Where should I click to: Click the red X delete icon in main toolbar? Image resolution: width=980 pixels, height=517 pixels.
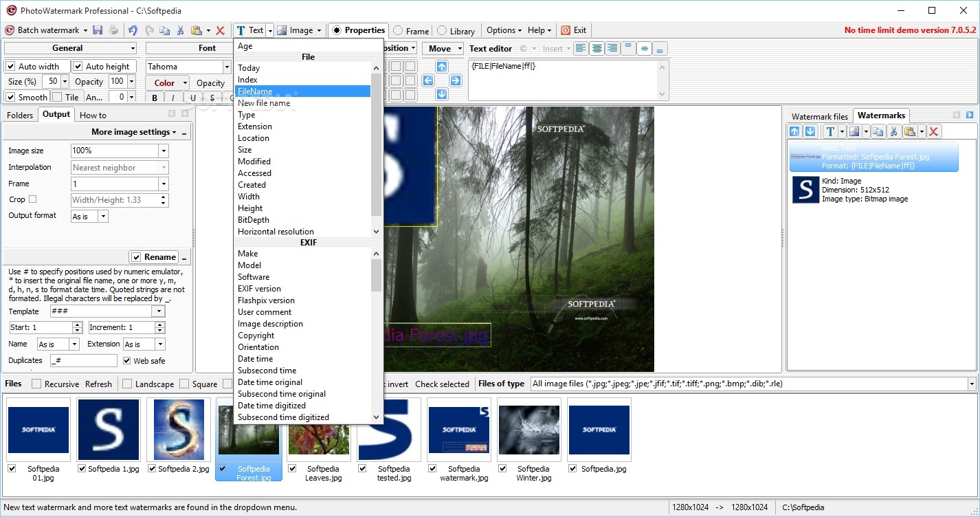pyautogui.click(x=221, y=30)
